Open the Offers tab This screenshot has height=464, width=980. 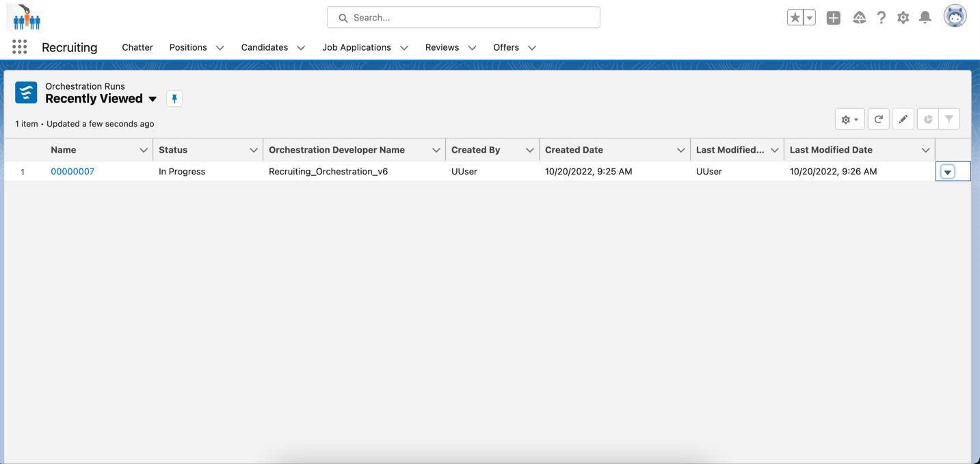[x=506, y=47]
